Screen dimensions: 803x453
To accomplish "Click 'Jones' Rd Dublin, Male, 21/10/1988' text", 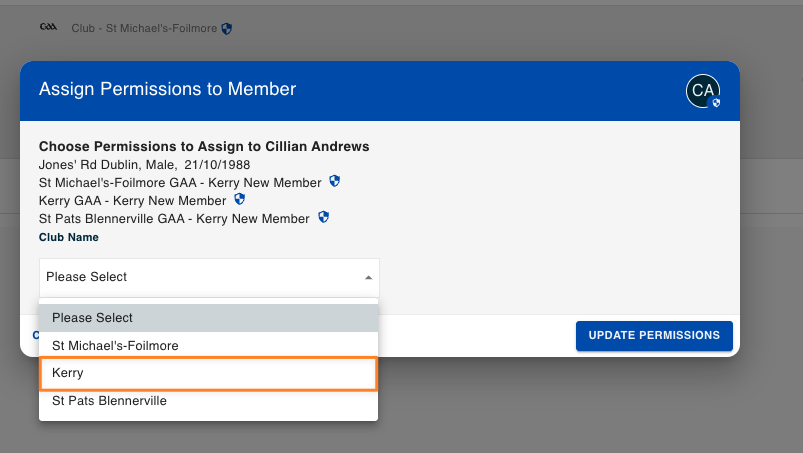I will [x=144, y=165].
